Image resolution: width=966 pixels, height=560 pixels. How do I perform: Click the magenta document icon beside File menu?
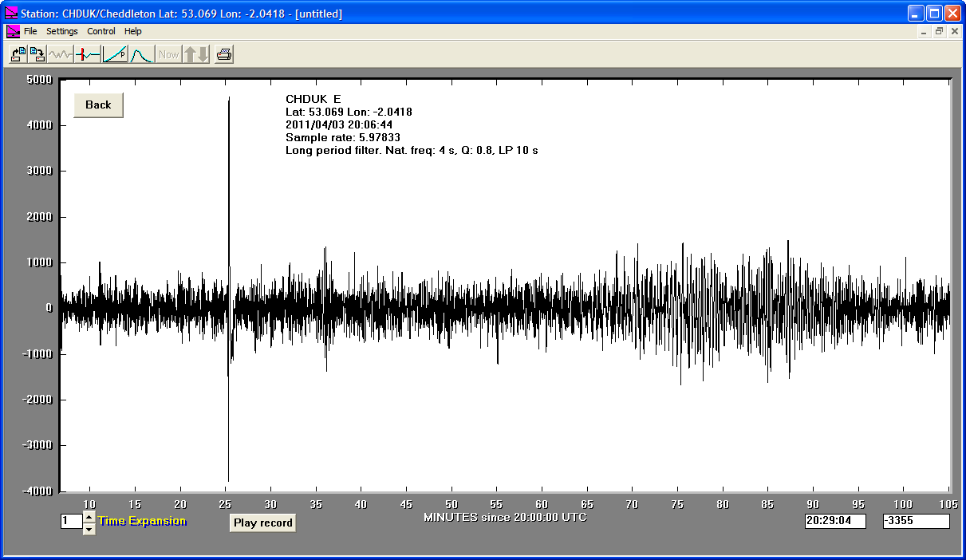[13, 31]
